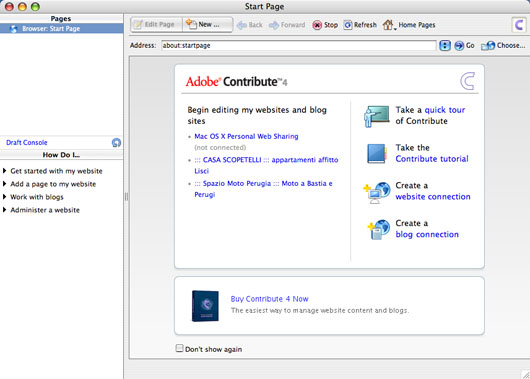Click Buy Contribute 4 Now link
The image size is (530, 379).
269,299
